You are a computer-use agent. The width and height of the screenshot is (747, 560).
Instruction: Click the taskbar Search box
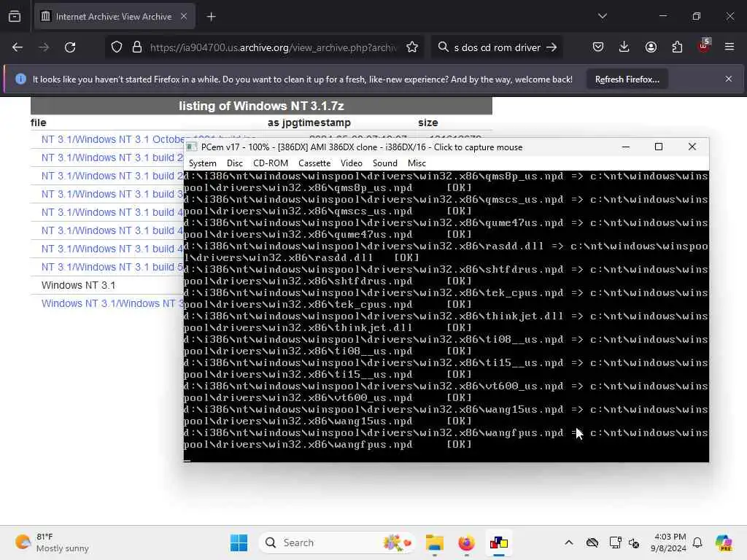coord(337,542)
